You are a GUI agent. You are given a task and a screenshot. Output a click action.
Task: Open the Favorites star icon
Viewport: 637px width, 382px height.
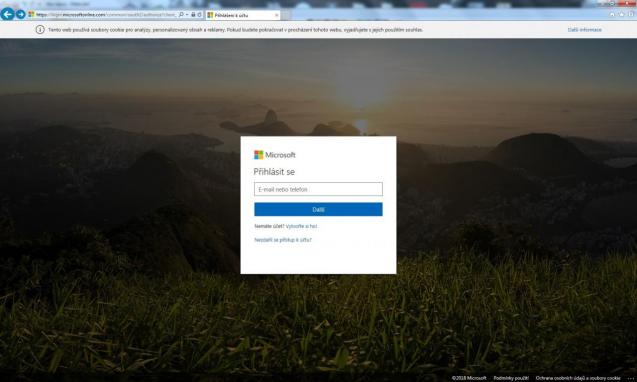[x=622, y=14]
